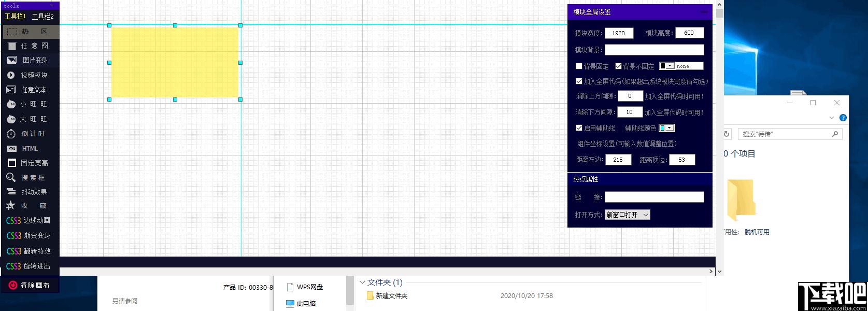
Task: Choose the 任意文本 text tool icon
Action: tap(11, 90)
